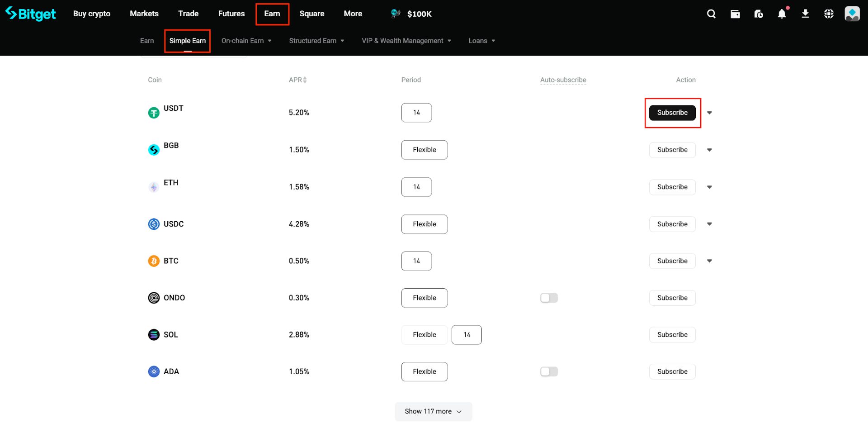
Task: Click the download app icon
Action: tap(805, 14)
